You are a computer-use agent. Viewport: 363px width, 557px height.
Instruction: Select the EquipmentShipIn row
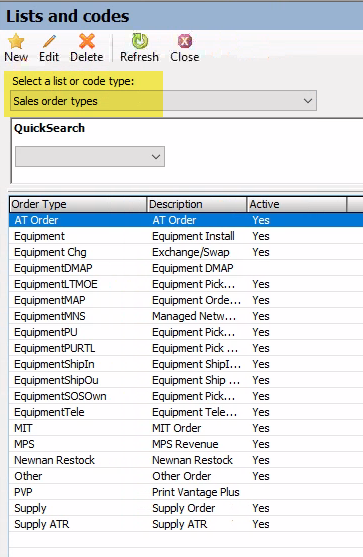[186, 364]
